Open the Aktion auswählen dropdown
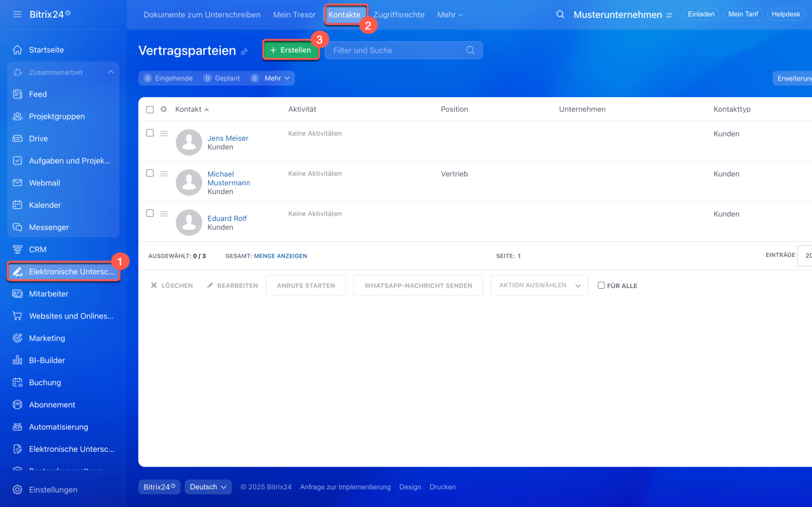 point(539,286)
